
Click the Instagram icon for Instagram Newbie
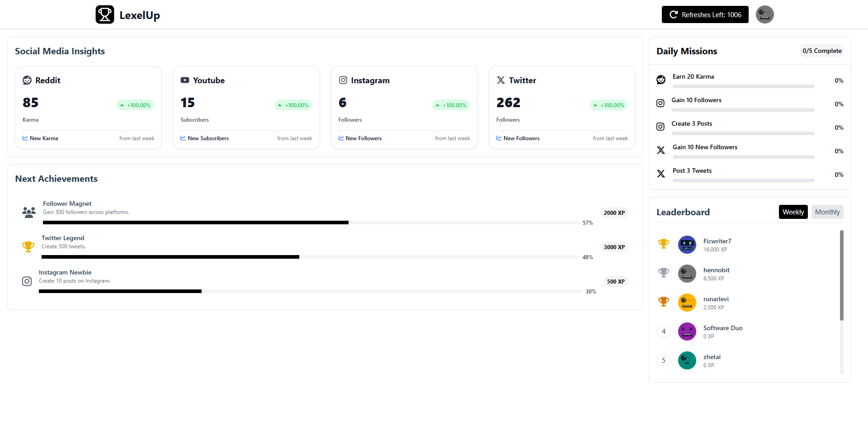pos(27,281)
